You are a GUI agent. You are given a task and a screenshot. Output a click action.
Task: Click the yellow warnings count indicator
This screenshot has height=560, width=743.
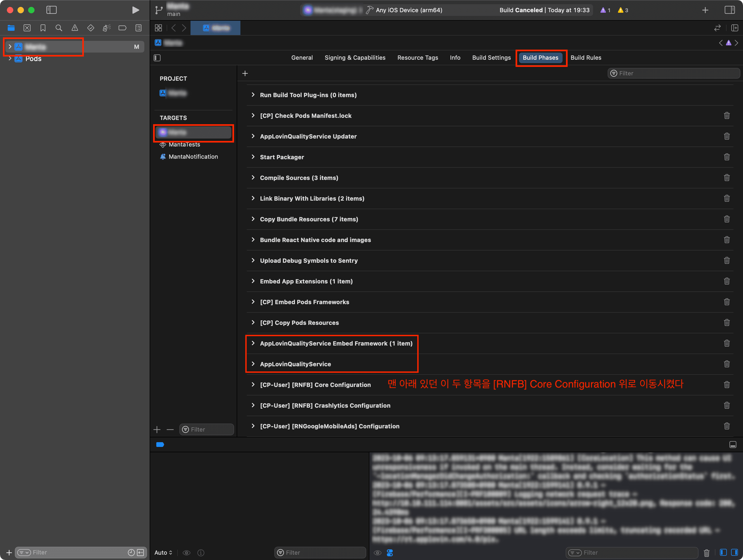point(623,10)
